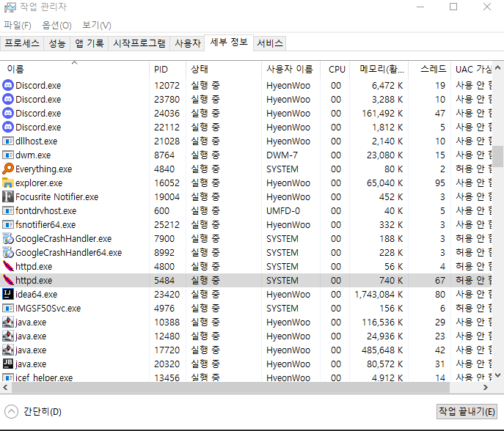Screen dimensions: 504x431
Task: Click the dwm.exe process icon
Action: click(x=8, y=155)
